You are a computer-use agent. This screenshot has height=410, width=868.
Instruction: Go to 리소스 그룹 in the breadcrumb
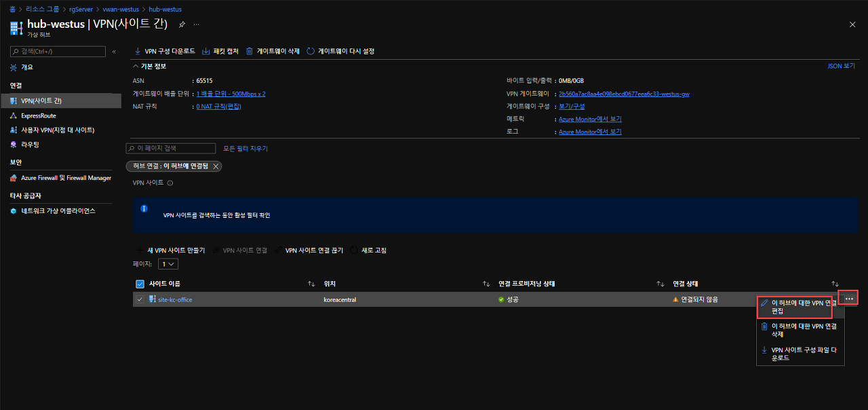click(41, 10)
